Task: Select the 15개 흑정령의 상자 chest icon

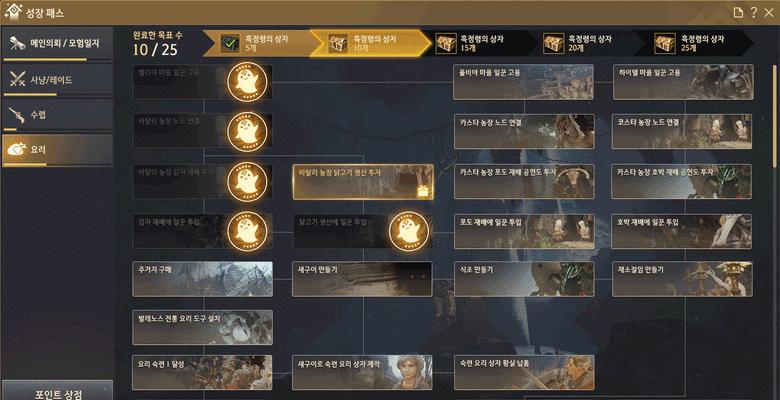Action: [x=446, y=43]
